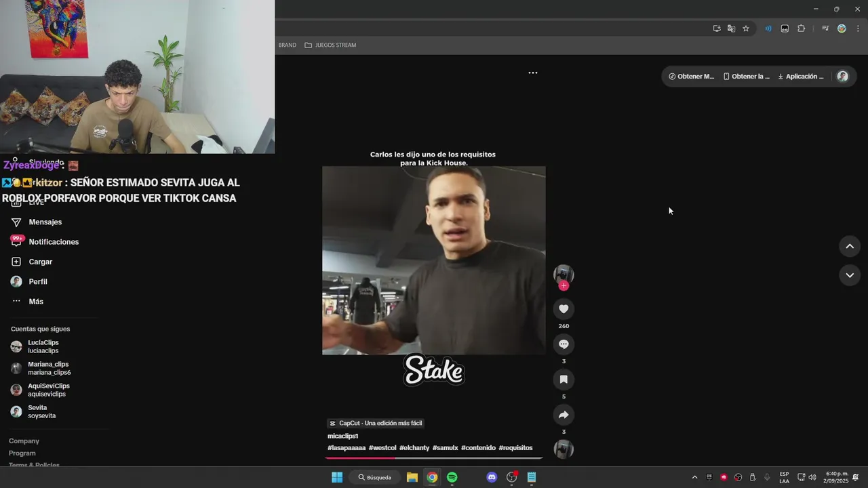Screen dimensions: 868x488
Task: Click the Obtener M... button
Action: pyautogui.click(x=692, y=77)
